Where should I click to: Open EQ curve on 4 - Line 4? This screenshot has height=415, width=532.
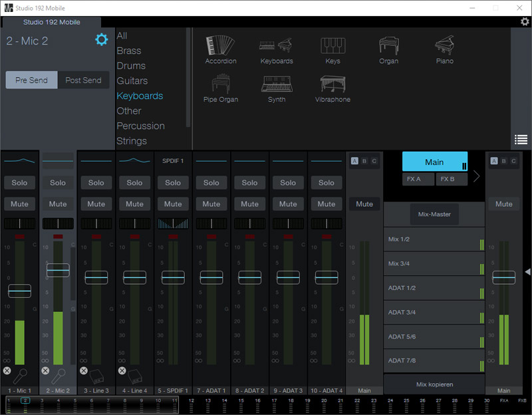134,160
